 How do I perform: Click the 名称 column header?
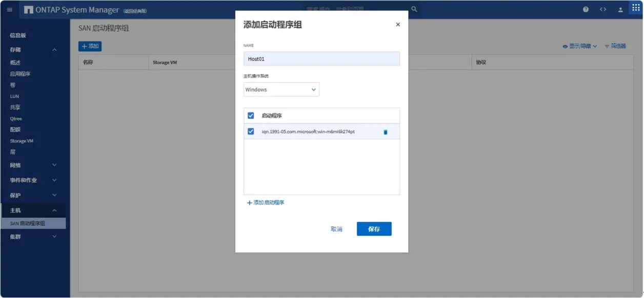point(88,63)
